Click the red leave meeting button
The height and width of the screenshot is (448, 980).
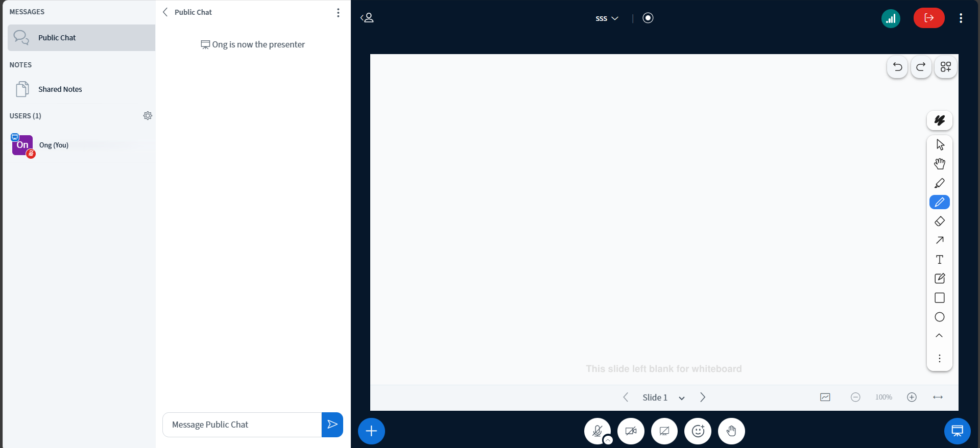pos(928,18)
